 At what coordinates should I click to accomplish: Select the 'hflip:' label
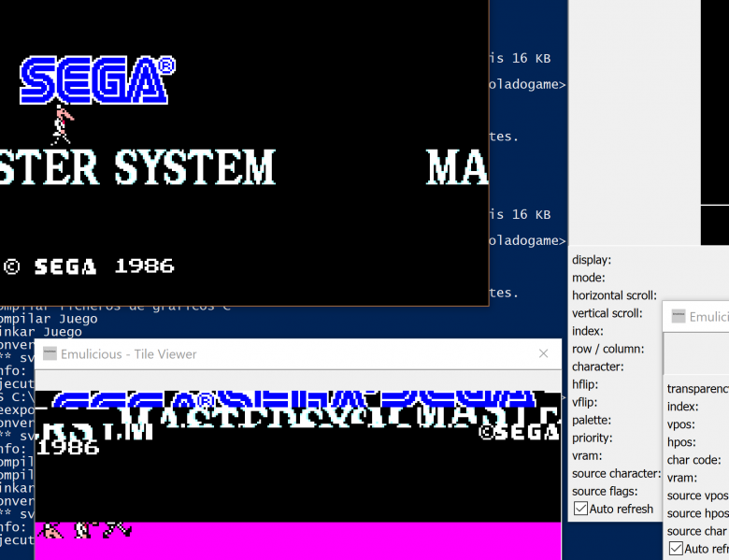click(585, 384)
